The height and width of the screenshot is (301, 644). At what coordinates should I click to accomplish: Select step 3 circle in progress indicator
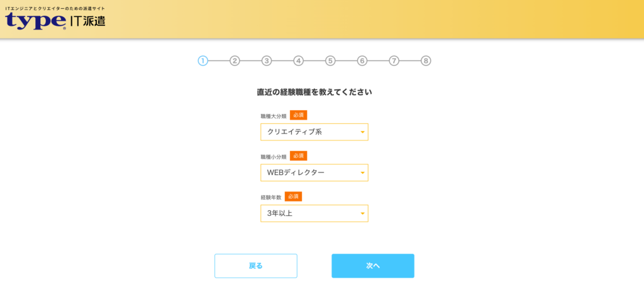(267, 61)
